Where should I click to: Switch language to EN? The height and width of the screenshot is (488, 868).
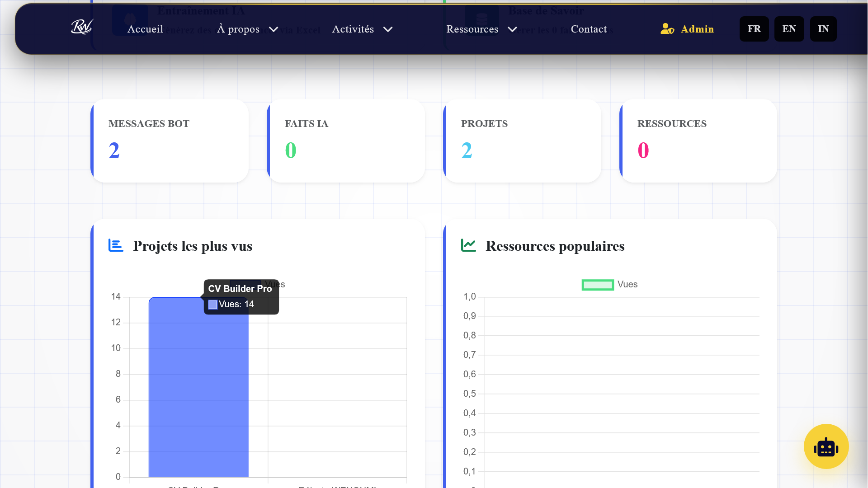(789, 29)
